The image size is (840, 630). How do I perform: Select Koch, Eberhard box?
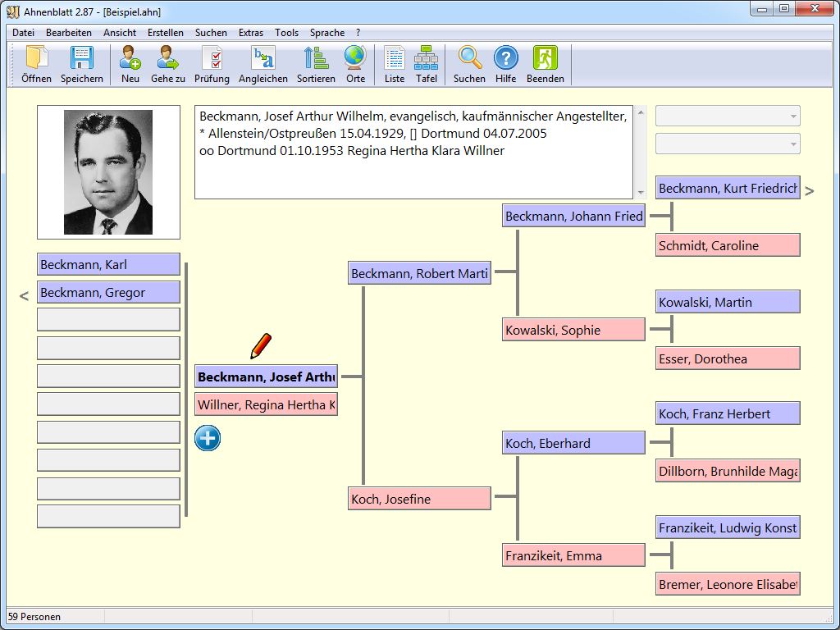click(573, 443)
